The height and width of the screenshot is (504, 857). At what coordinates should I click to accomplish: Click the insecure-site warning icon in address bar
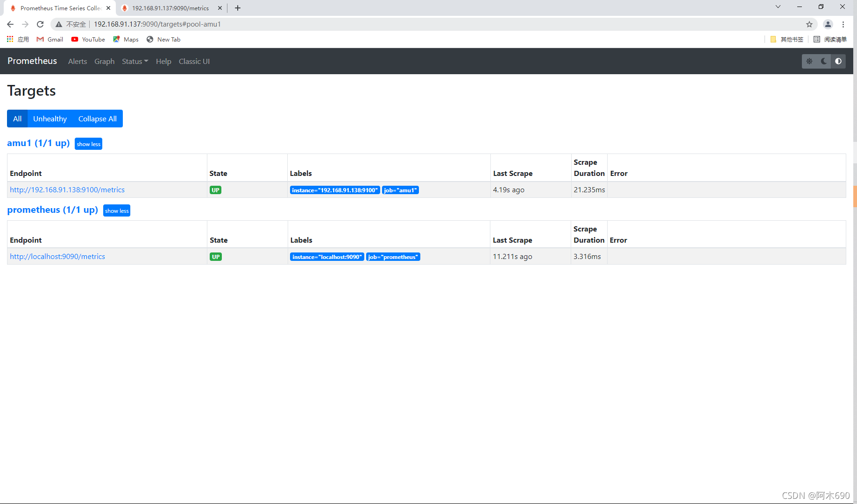[x=59, y=24]
